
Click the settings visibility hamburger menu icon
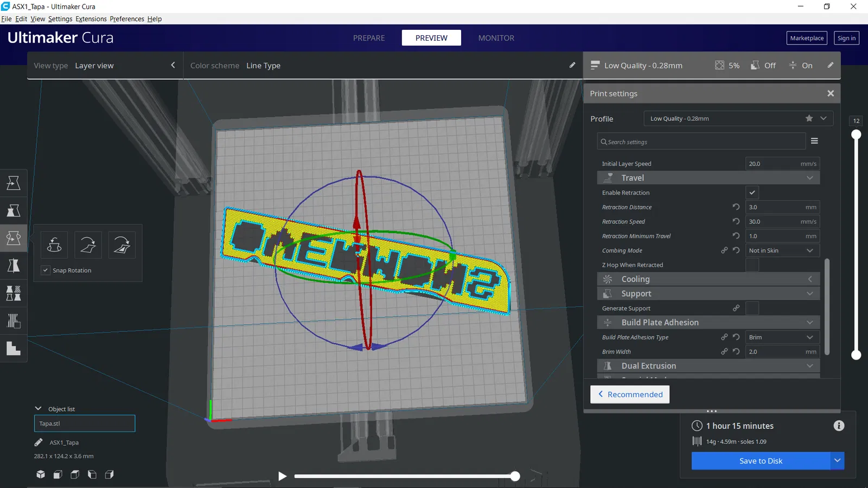click(814, 141)
